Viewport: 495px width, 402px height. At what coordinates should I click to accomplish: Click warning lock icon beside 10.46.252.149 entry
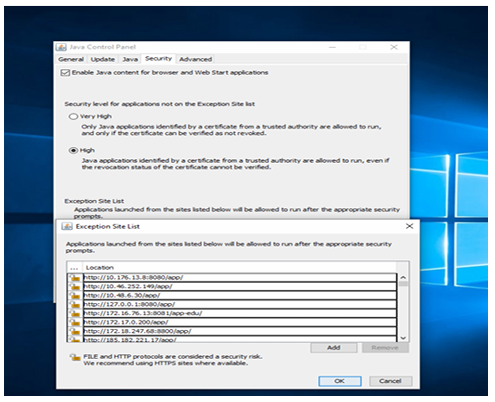[75, 286]
